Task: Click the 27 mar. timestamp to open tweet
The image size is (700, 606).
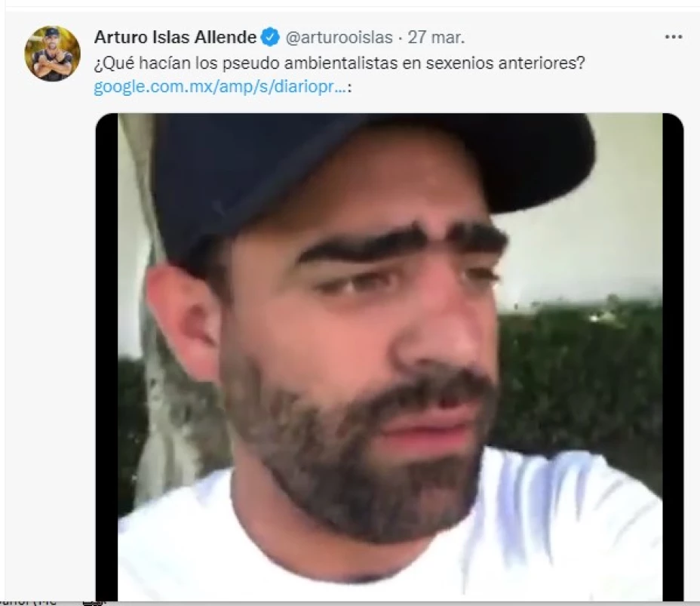Action: pos(436,37)
